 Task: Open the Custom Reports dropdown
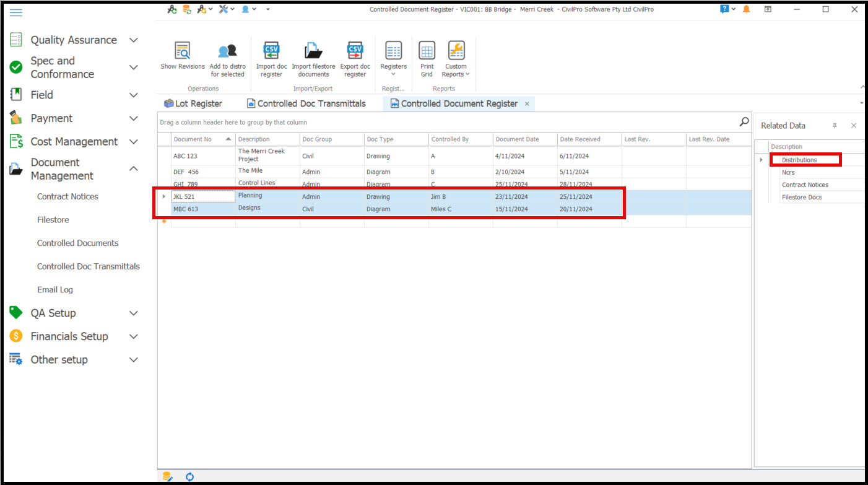[x=456, y=59]
